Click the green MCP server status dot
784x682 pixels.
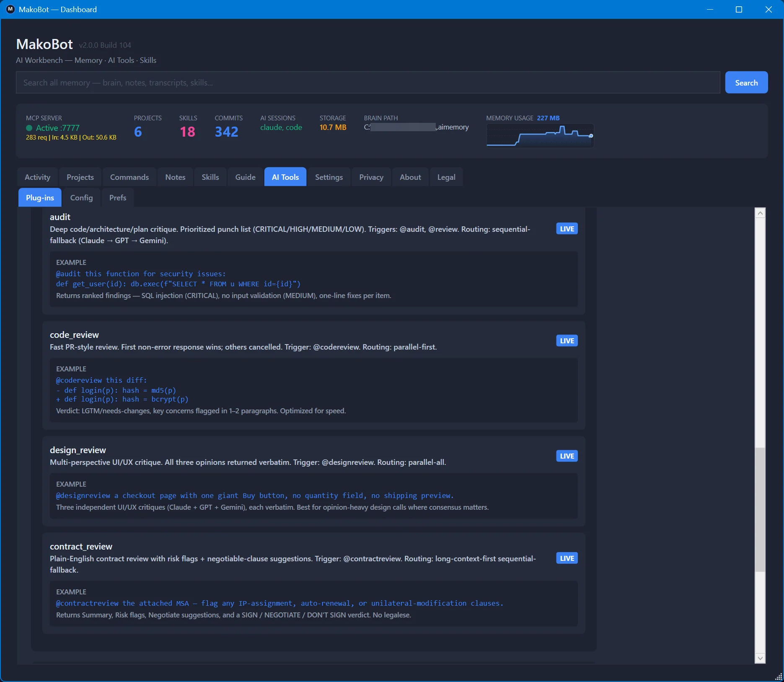(x=29, y=128)
